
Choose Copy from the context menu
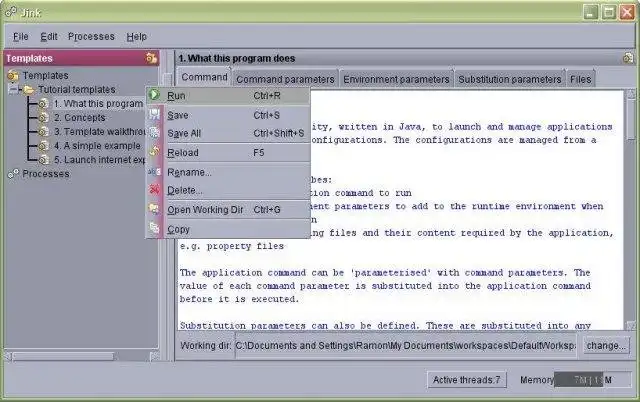228,229
